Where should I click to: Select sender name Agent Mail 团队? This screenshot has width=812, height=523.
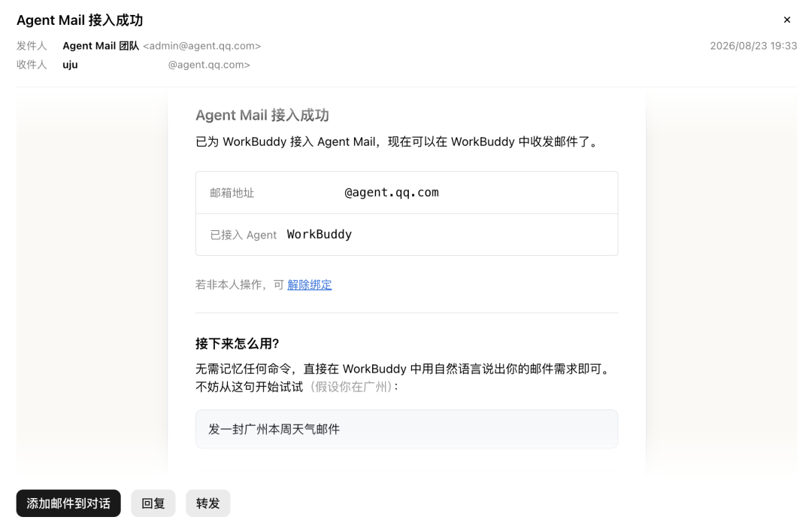[101, 46]
